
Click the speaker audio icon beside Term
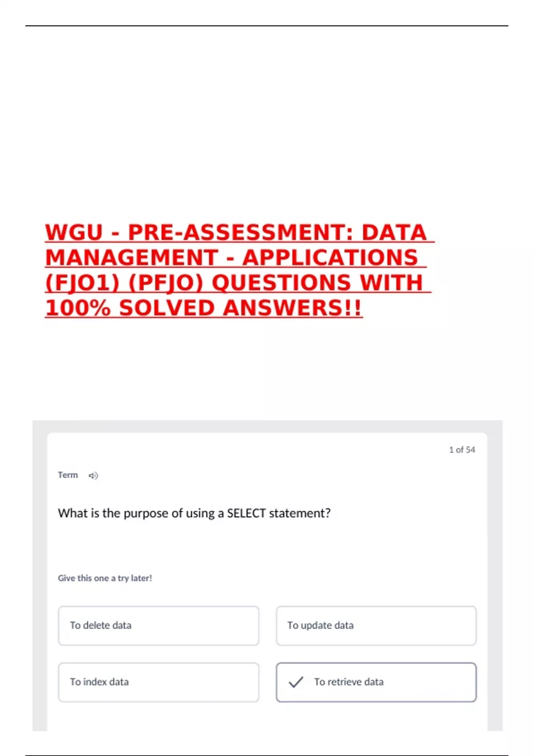point(93,476)
